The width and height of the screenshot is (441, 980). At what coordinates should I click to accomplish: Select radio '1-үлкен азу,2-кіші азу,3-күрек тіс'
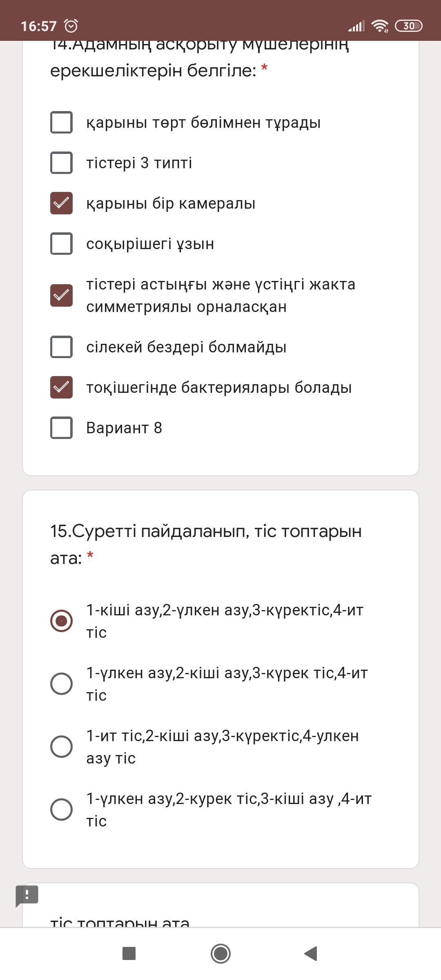click(x=61, y=684)
